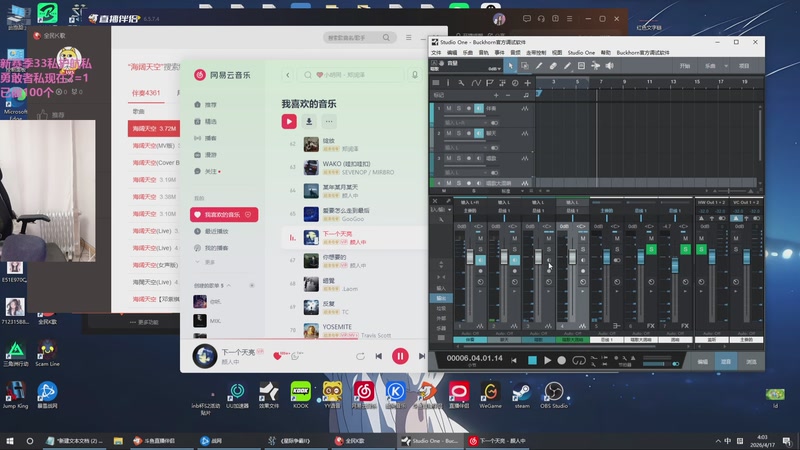This screenshot has height=450, width=800.
Task: Remove a marker with the minus icon
Action: (x=508, y=95)
